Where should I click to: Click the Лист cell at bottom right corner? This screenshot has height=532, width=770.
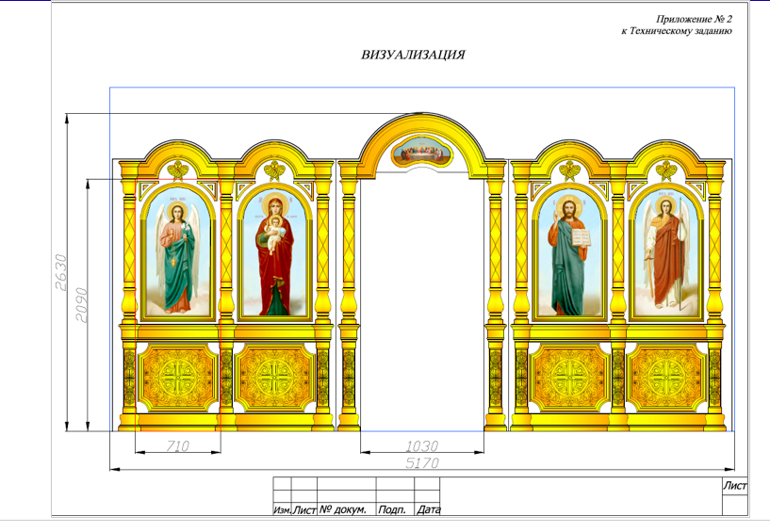733,486
